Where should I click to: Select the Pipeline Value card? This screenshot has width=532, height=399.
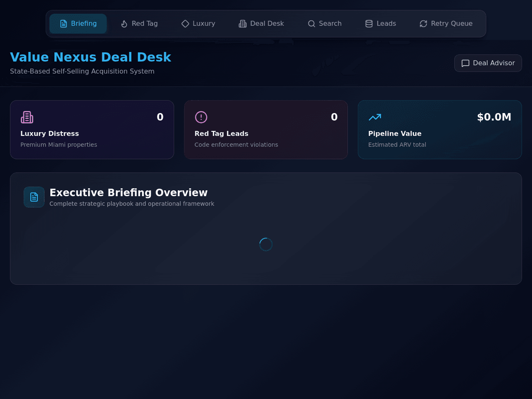click(x=440, y=130)
